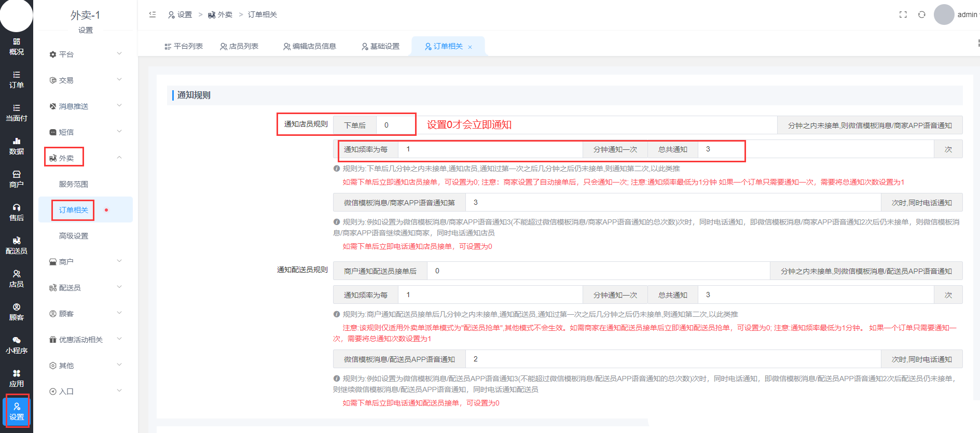
Task: Open 数据 statistics in left sidebar
Action: [x=17, y=146]
